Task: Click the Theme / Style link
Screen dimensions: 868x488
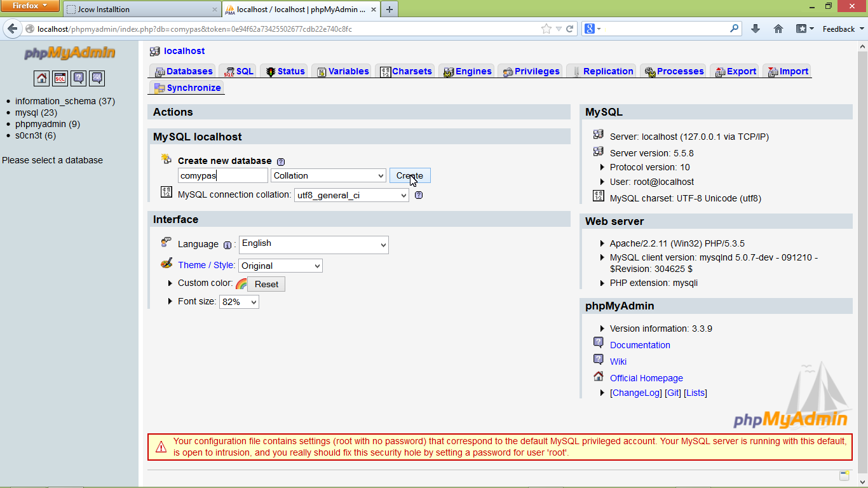Action: pos(206,265)
